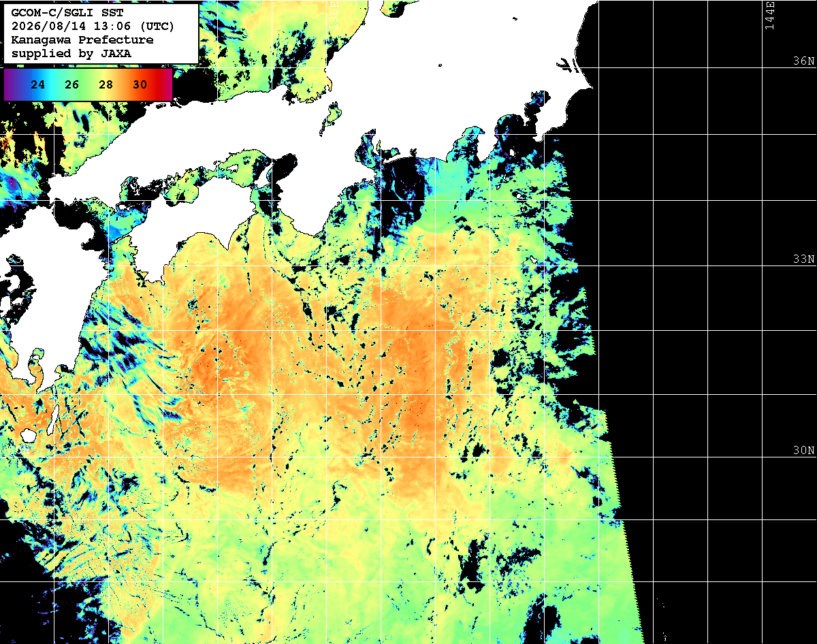Select the 28 value on the color scale
The width and height of the screenshot is (817, 644).
[x=106, y=85]
